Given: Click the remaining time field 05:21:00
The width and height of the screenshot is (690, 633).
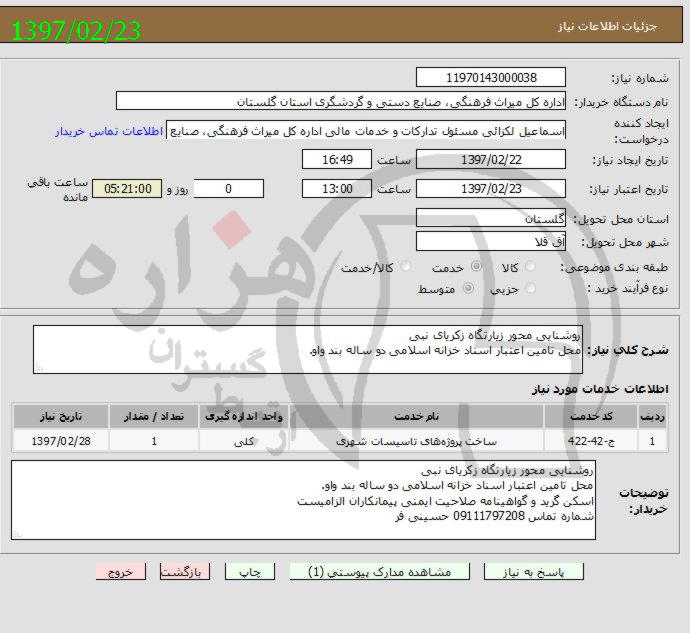Looking at the screenshot, I should [127, 189].
